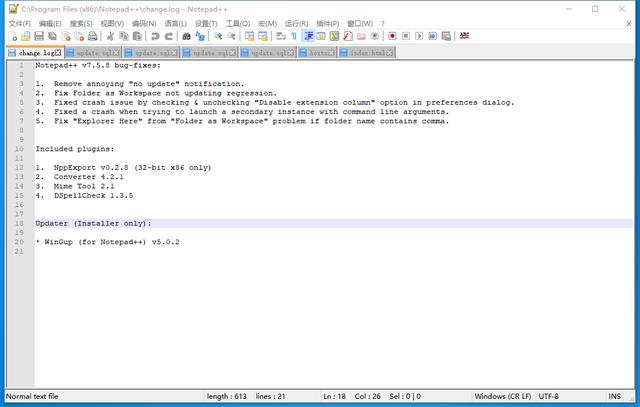Zoom out using the magnifier minus icon
This screenshot has width=640, height=407.
pyautogui.click(x=231, y=36)
